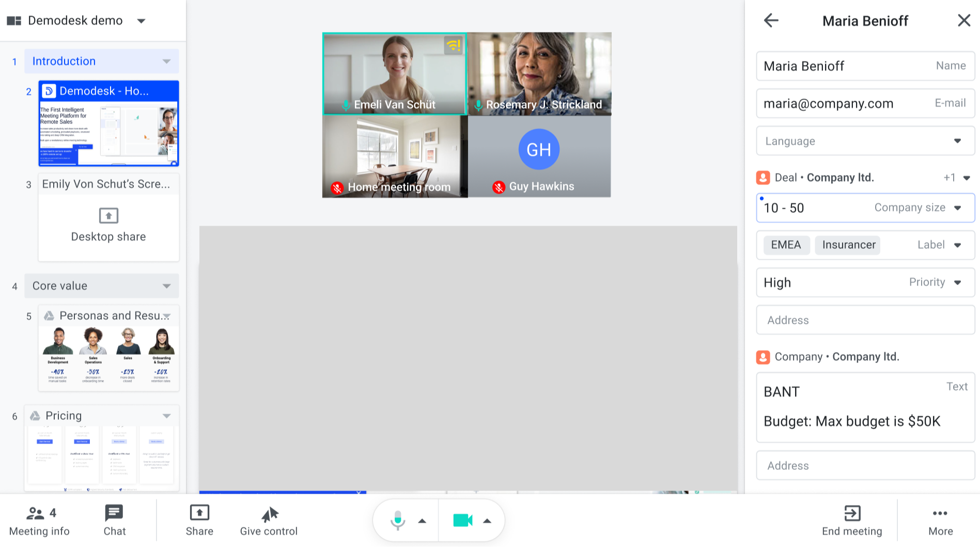The height and width of the screenshot is (551, 980).
Task: Open the Chat panel
Action: (114, 519)
